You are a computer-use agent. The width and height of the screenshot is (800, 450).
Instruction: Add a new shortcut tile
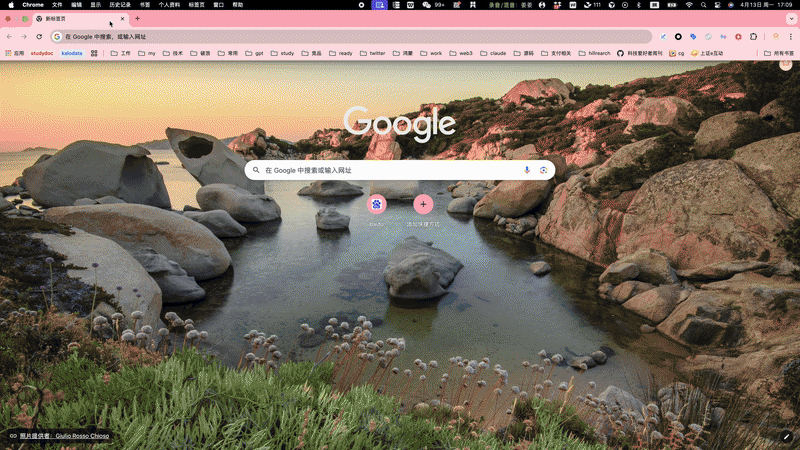[x=423, y=205]
